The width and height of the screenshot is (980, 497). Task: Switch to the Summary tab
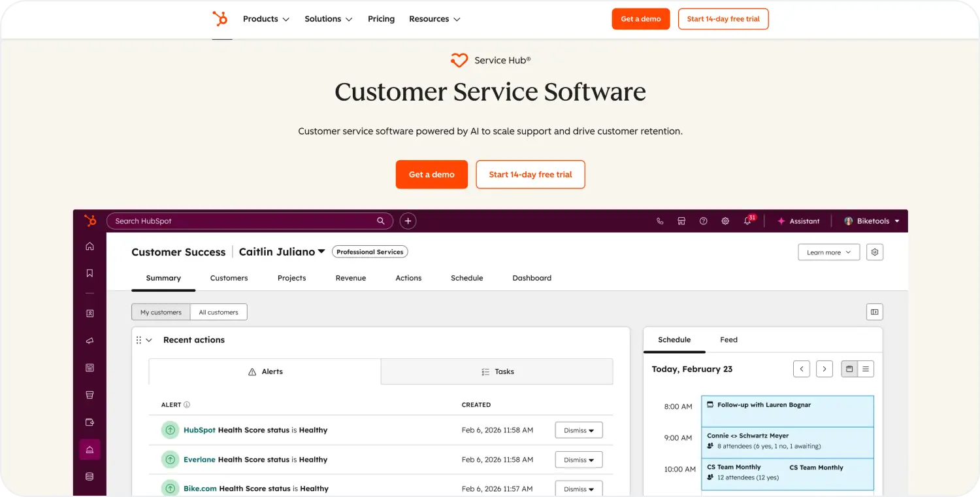pyautogui.click(x=163, y=278)
